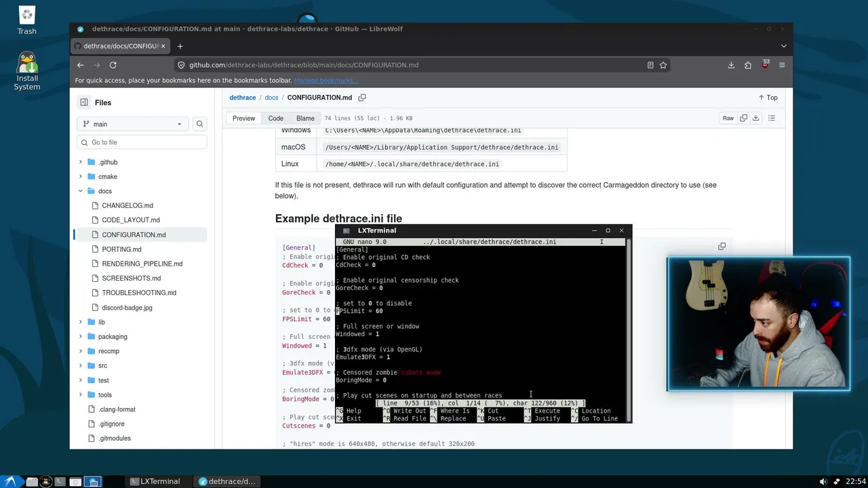Image resolution: width=868 pixels, height=488 pixels.
Task: Expand the reccmp folder in file tree
Action: click(80, 351)
